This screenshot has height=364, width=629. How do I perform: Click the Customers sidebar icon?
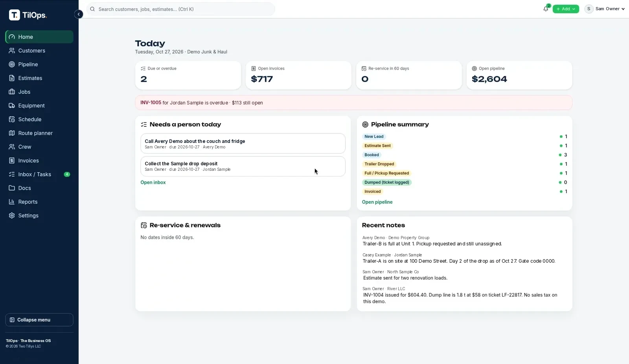pos(12,51)
